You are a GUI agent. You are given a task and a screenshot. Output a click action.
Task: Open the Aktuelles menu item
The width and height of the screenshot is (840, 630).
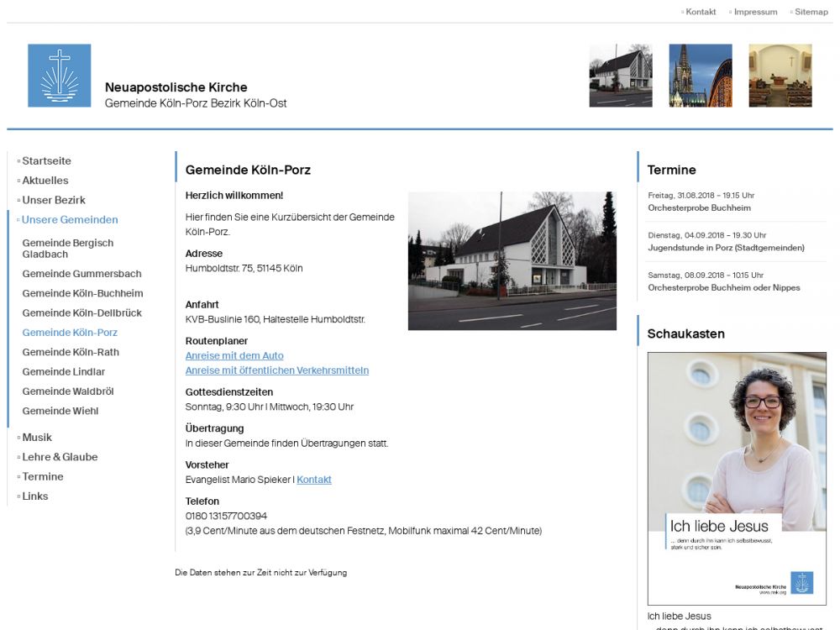click(x=45, y=181)
